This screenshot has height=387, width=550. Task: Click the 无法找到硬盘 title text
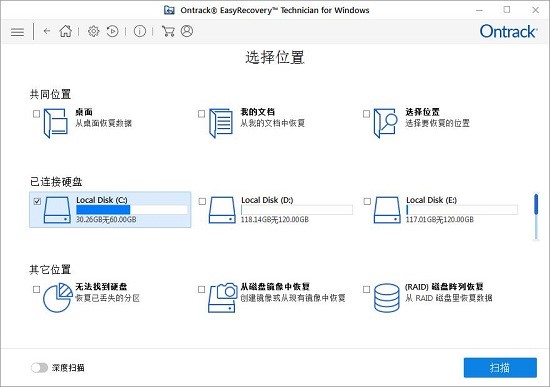(101, 287)
